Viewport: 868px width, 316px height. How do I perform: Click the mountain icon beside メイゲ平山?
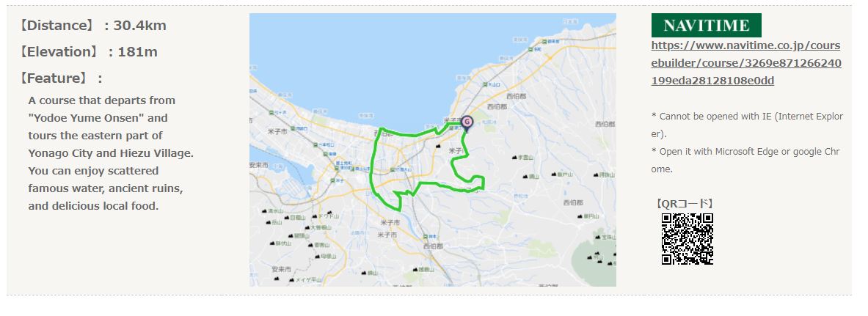292,279
